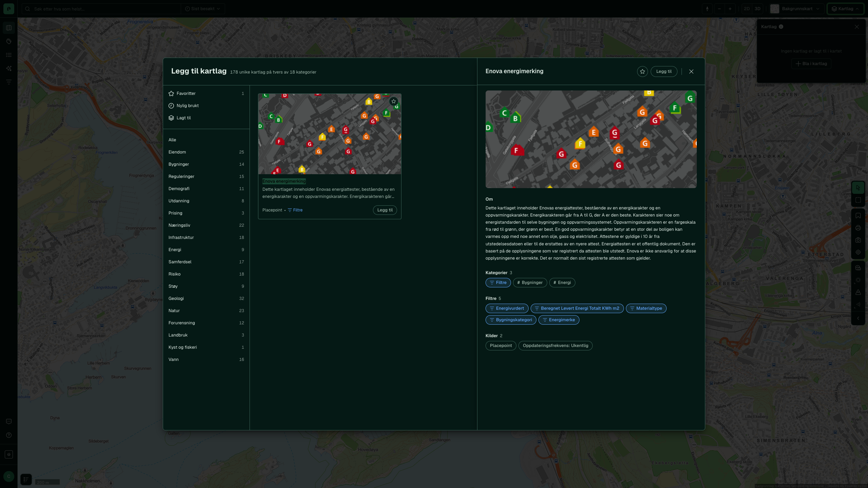
Task: Select Lagt til in the layer sidebar
Action: coord(206,118)
